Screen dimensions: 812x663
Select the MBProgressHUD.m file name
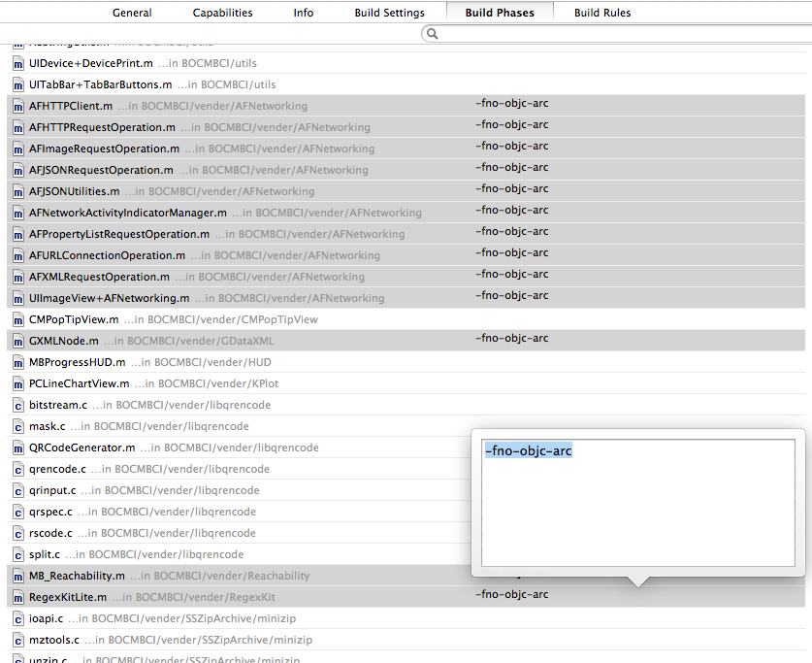[78, 362]
